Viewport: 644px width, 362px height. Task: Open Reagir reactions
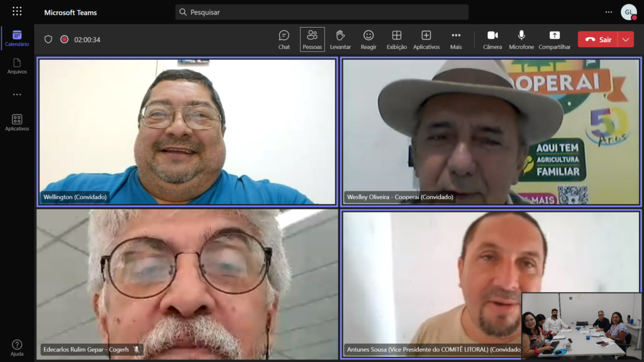click(x=369, y=40)
